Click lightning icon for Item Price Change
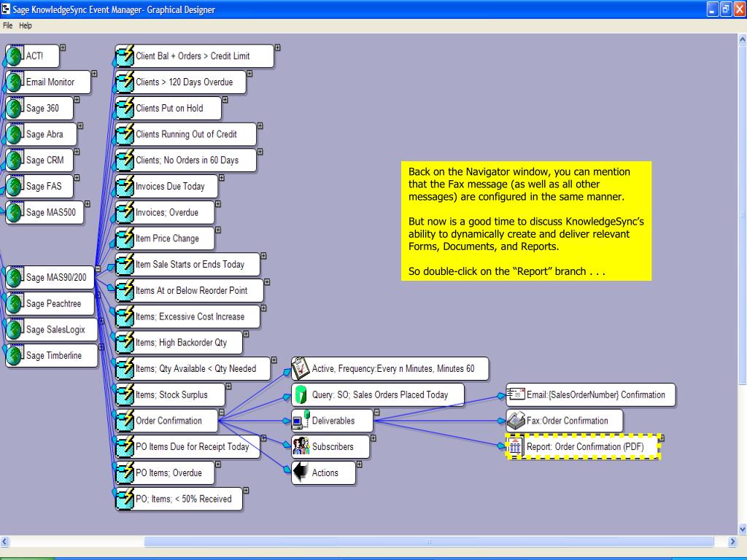The image size is (747, 560). tap(125, 238)
